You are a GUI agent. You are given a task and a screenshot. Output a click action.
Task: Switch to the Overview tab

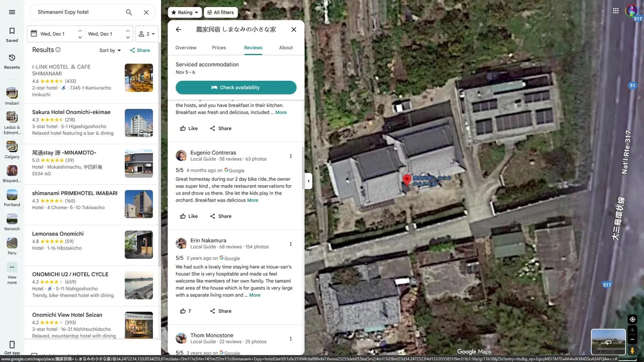click(186, 48)
